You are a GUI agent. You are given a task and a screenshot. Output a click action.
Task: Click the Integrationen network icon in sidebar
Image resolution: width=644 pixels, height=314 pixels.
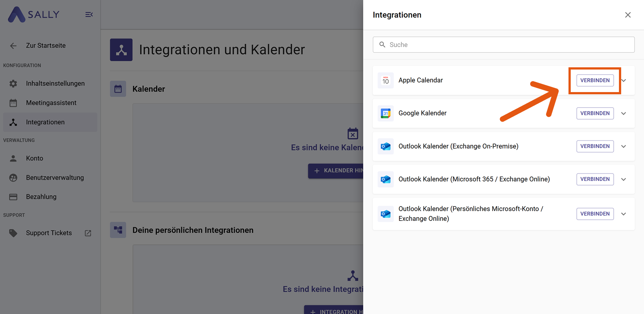pos(13,122)
